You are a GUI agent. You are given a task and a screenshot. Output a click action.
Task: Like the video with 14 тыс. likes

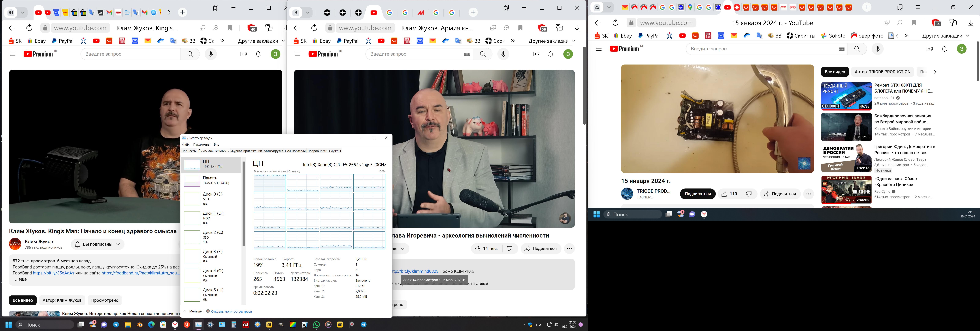[x=486, y=249]
